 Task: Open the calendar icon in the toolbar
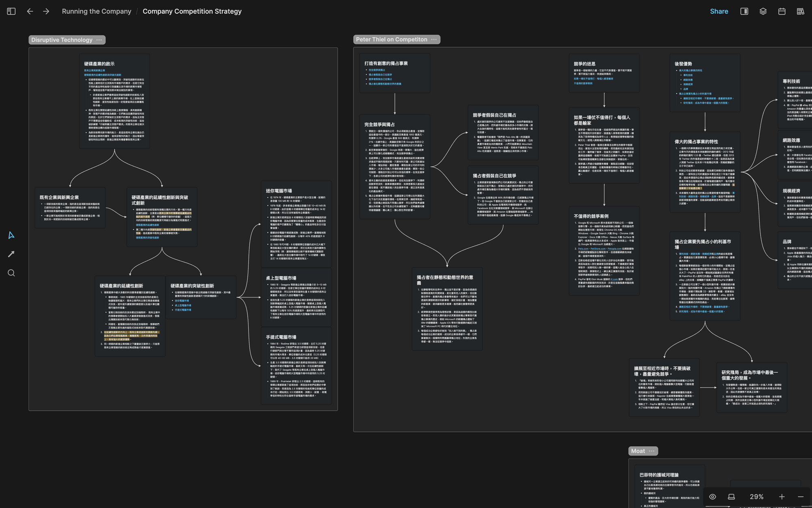pos(782,11)
